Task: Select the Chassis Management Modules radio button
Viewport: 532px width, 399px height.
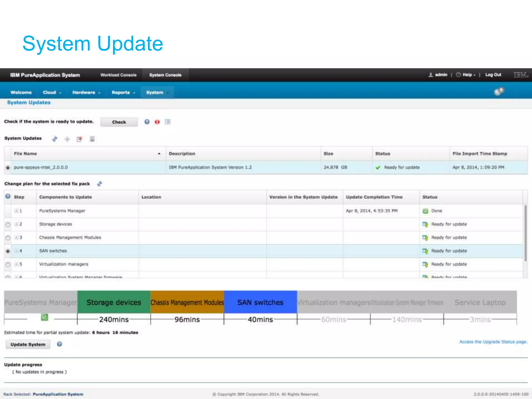Action: click(x=8, y=238)
